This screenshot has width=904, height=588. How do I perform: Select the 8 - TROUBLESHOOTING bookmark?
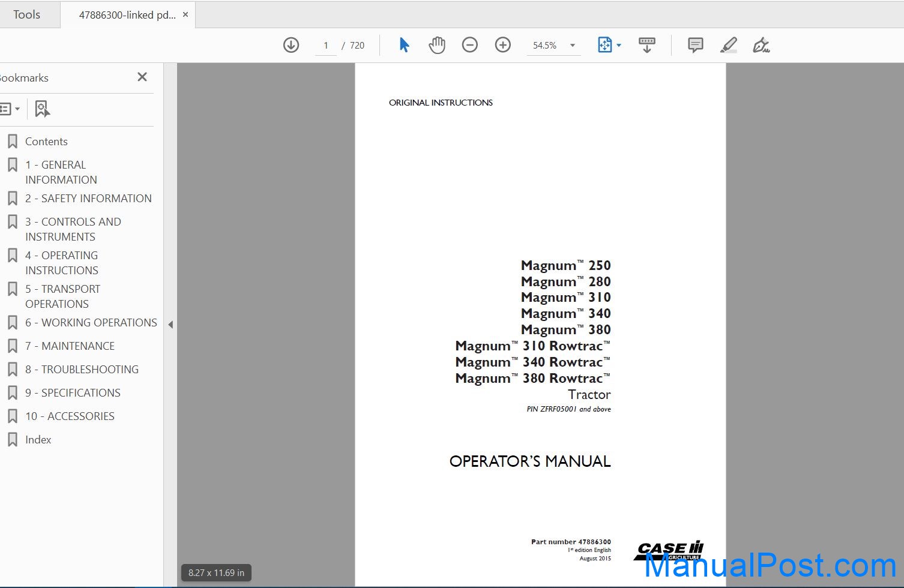[x=82, y=370]
